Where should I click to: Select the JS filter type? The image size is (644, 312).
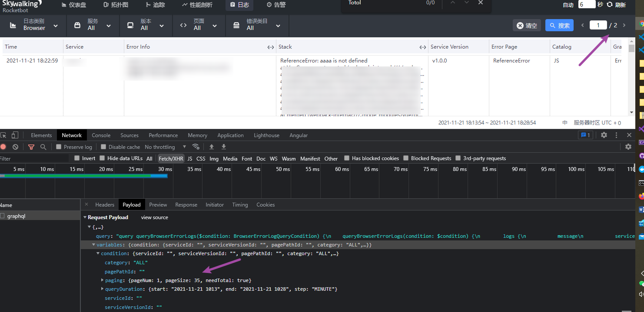(x=190, y=158)
